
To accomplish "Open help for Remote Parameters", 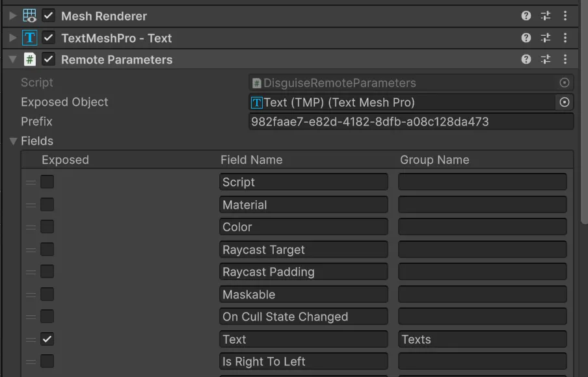I will point(526,59).
